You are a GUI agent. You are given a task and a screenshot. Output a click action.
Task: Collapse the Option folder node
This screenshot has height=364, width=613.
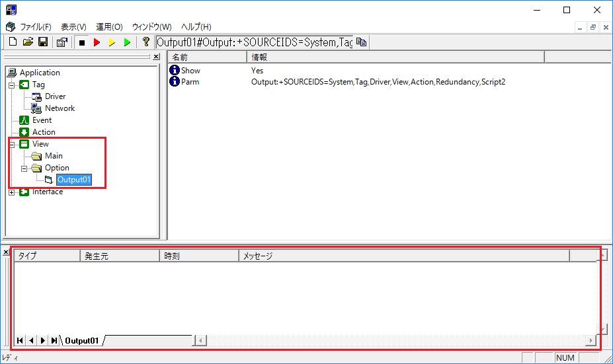click(x=24, y=168)
